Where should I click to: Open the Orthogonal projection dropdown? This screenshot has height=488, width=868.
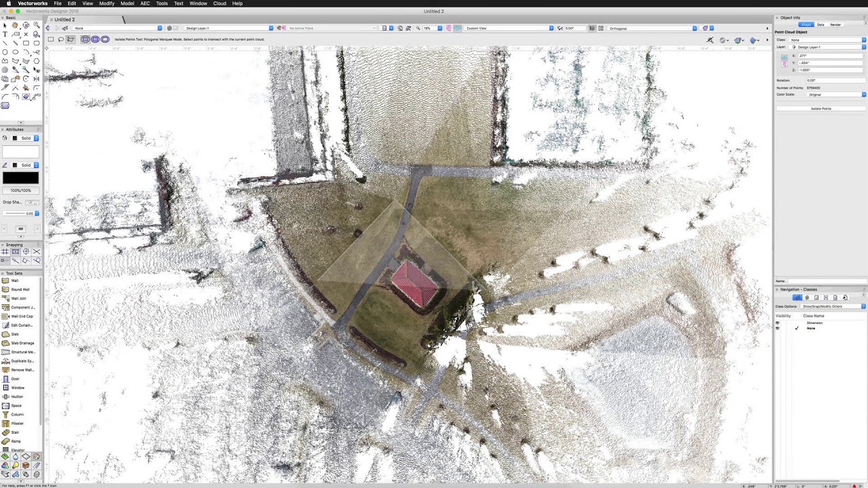click(652, 28)
